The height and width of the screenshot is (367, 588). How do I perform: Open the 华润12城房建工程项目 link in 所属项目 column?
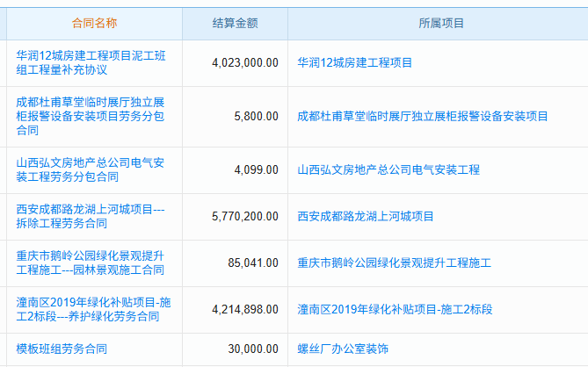pyautogui.click(x=354, y=63)
